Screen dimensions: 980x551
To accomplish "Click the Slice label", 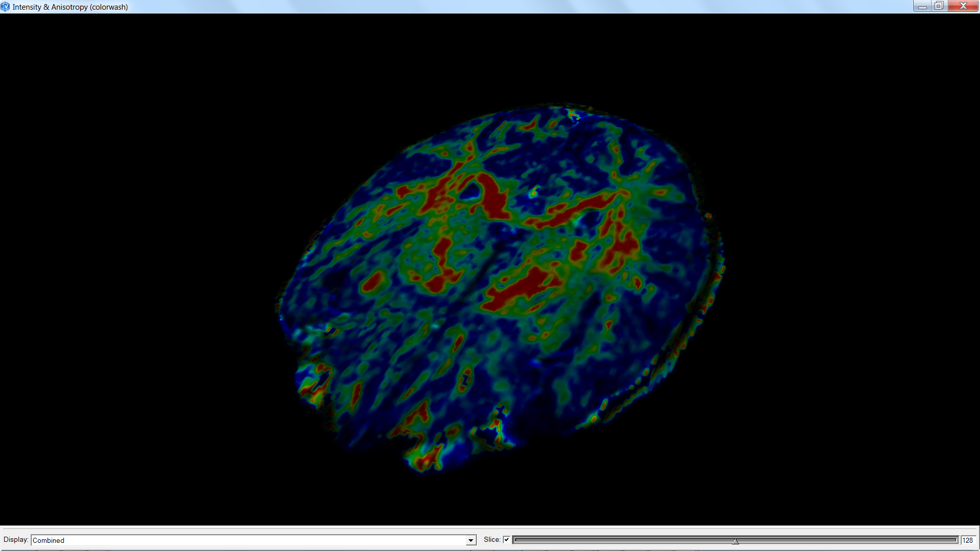I will tap(492, 540).
